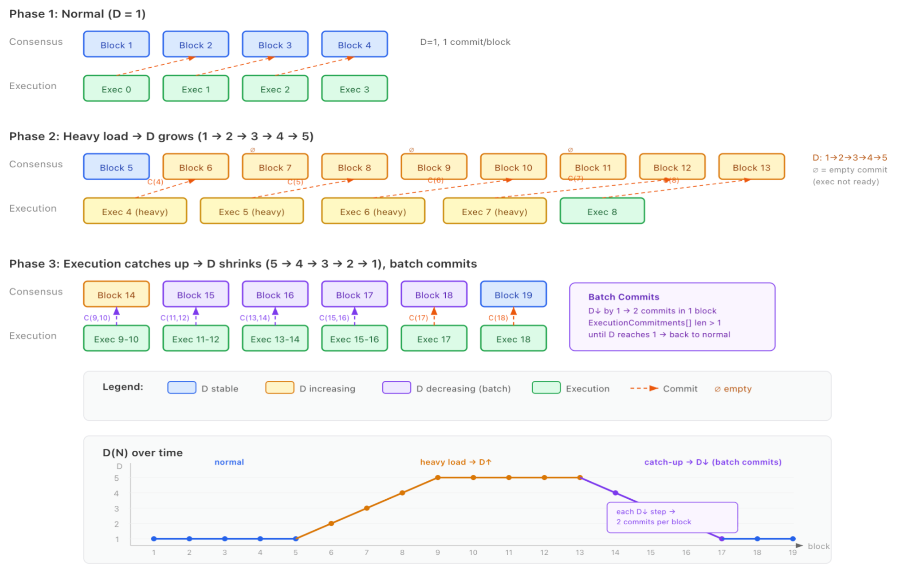Click the Exec 15-16 execution box
Image resolution: width=897 pixels, height=588 pixels.
point(354,339)
